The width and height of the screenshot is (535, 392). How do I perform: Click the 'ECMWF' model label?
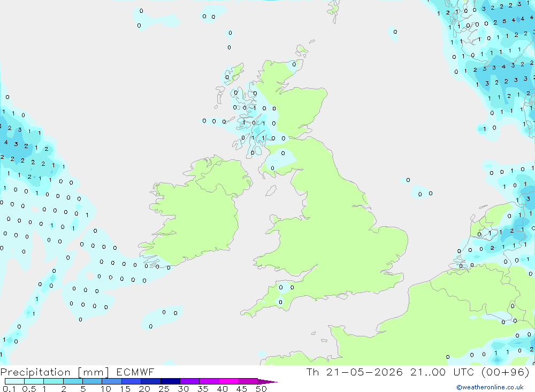pos(135,372)
